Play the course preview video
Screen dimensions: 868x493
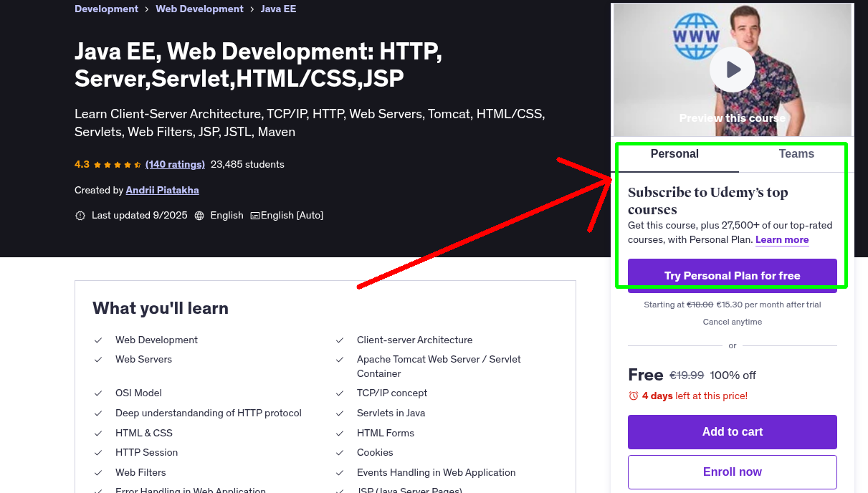[x=732, y=70]
